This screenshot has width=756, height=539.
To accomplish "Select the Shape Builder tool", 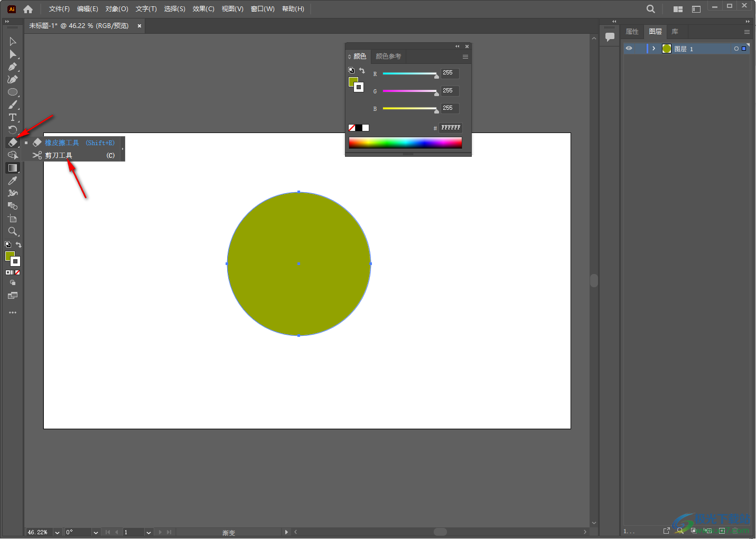I will 13,155.
